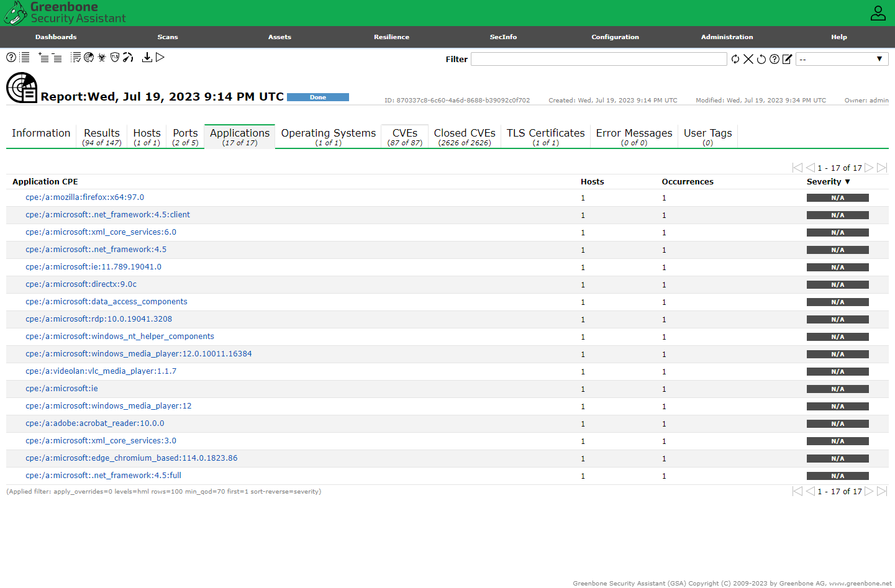Remove report contents from assets icon
The height and width of the screenshot is (588, 895).
57,57
